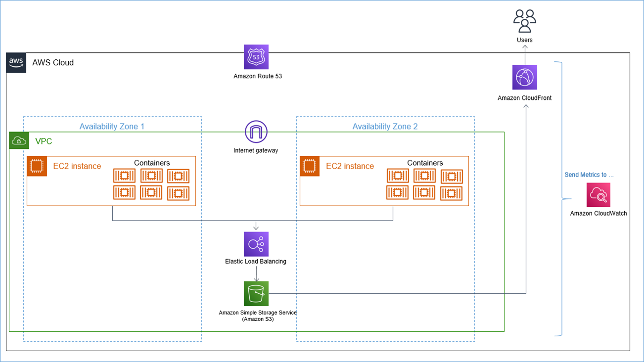Screen dimensions: 644x362
Task: Click bottom-right container icon in Zone 2
Action: [x=452, y=192]
